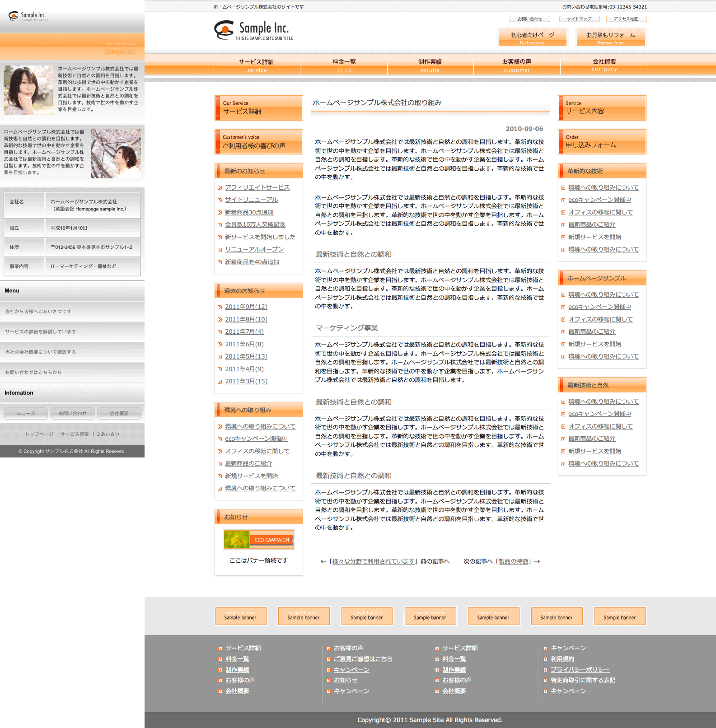Open the サイトマップ button in header
The height and width of the screenshot is (728, 716).
[579, 19]
